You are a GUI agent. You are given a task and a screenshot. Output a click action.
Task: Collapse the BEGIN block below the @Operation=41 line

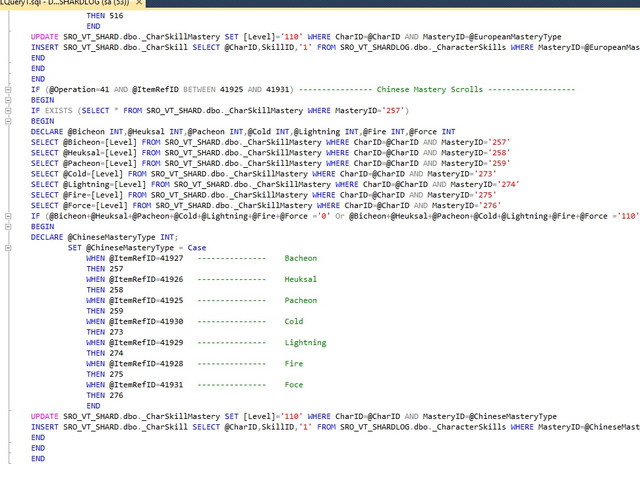8,100
